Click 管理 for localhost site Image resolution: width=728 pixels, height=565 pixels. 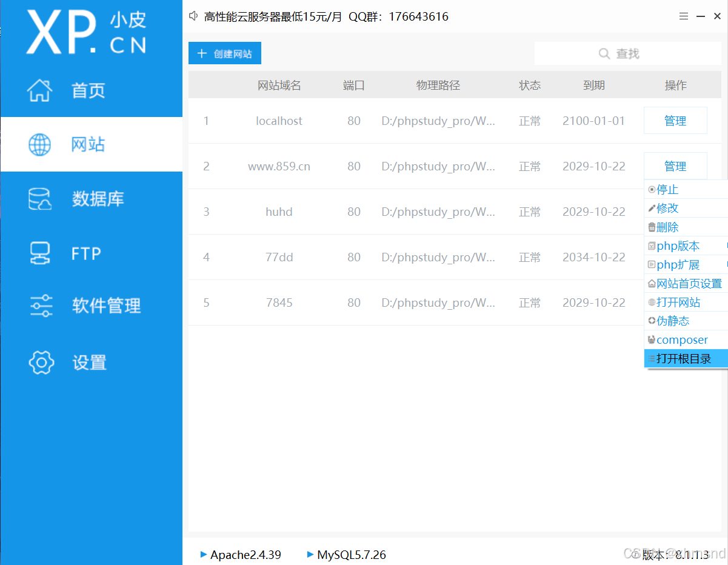(x=675, y=121)
